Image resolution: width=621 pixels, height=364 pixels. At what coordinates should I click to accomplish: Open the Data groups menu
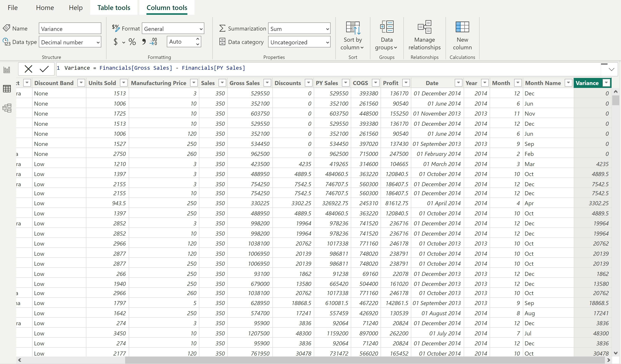click(x=386, y=34)
